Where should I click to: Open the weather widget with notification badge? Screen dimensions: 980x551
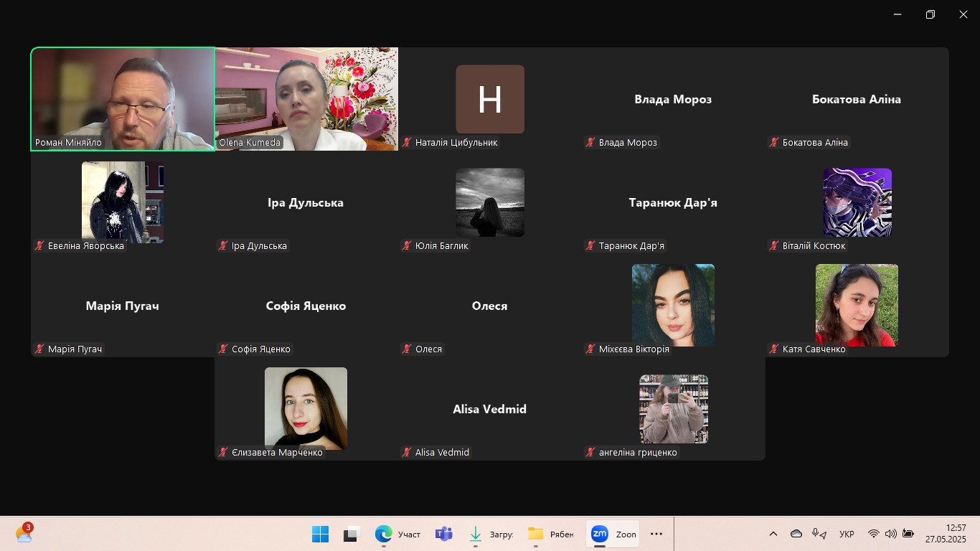[x=24, y=534]
